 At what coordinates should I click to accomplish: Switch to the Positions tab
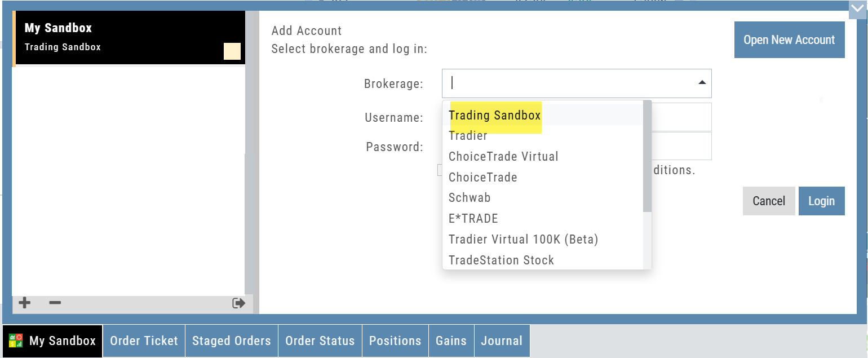click(395, 341)
